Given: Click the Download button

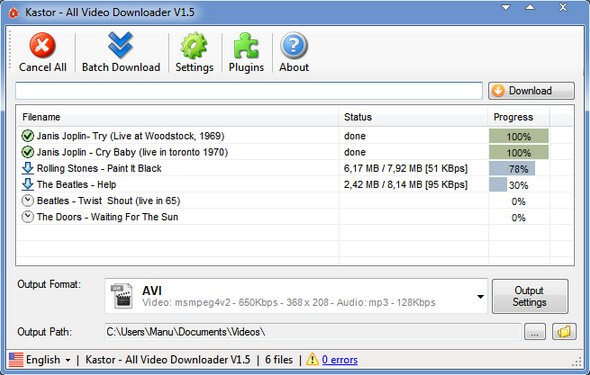Looking at the screenshot, I should point(531,91).
